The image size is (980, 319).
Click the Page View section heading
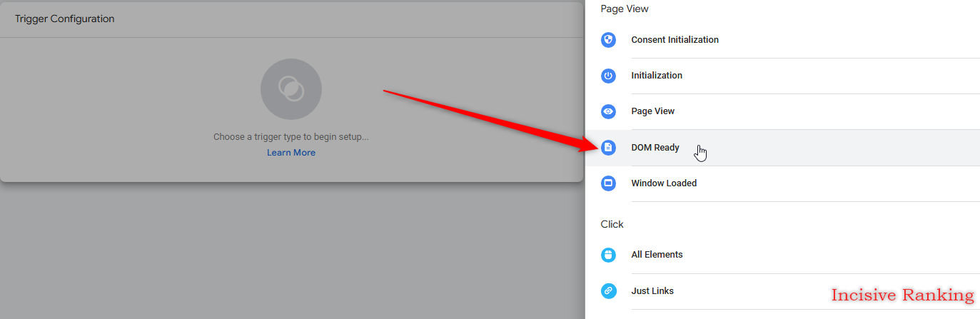[x=625, y=9]
